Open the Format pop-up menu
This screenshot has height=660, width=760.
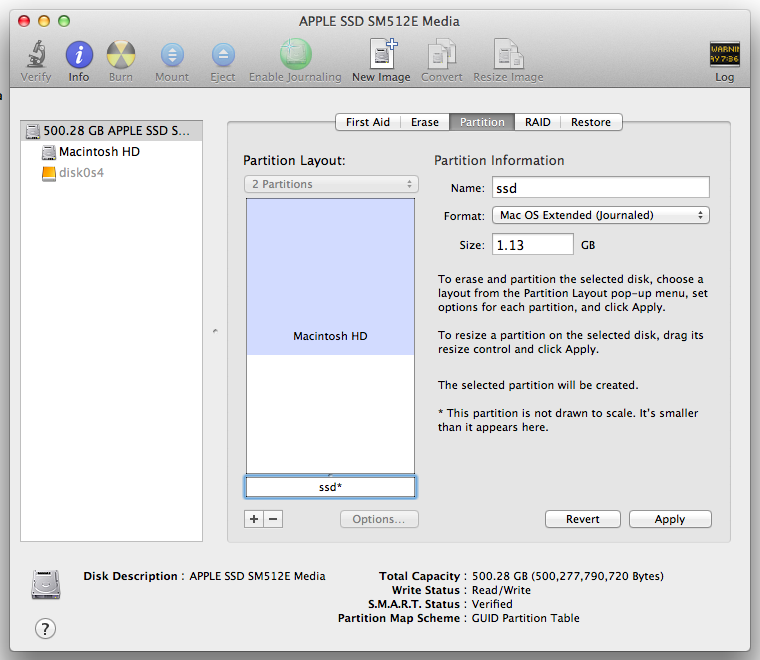click(x=600, y=215)
